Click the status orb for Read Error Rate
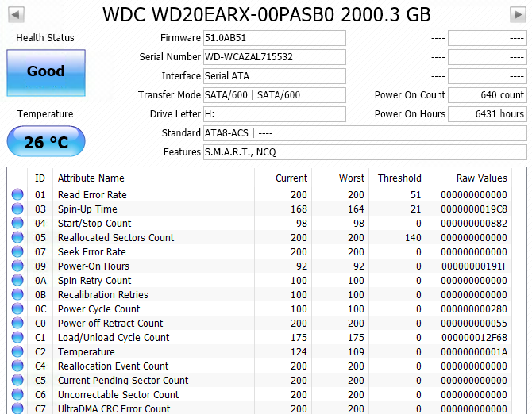 pos(17,195)
